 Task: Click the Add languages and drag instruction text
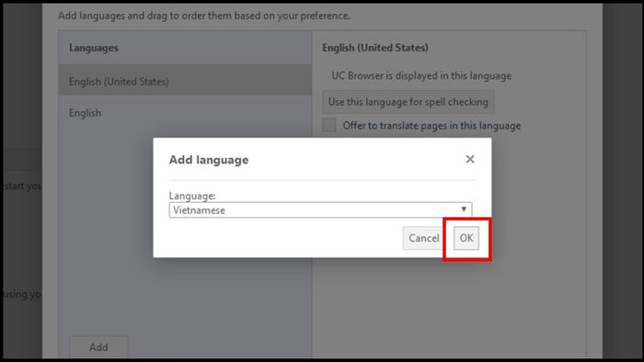click(204, 16)
